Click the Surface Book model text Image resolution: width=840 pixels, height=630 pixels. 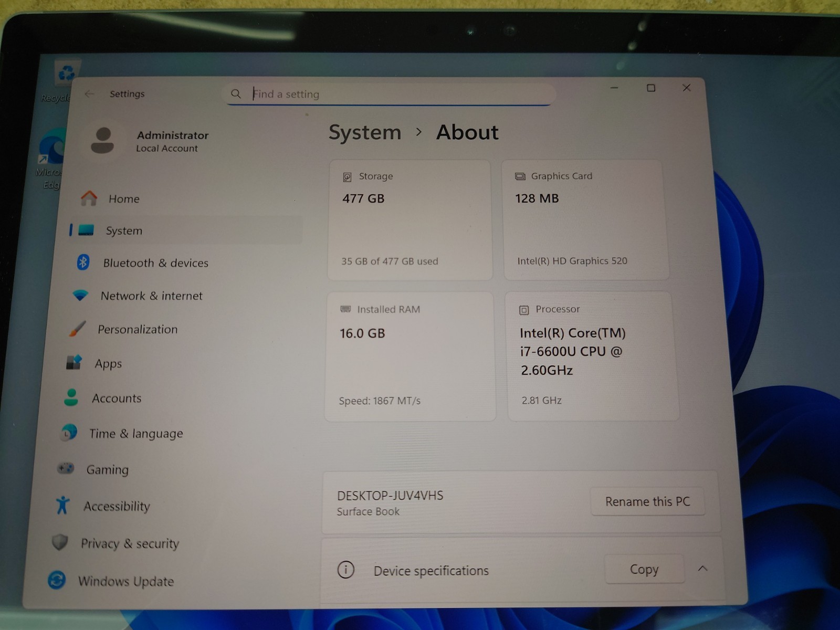(x=368, y=511)
